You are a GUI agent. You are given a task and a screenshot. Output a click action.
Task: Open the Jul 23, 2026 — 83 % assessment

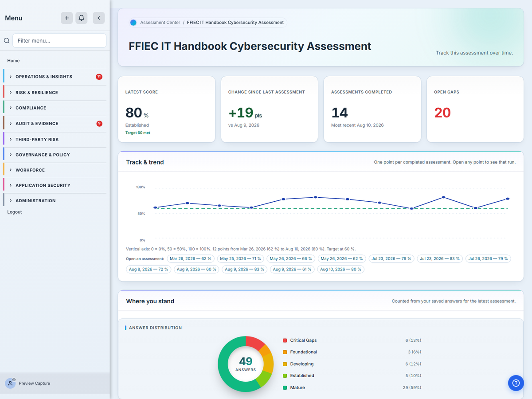440,258
